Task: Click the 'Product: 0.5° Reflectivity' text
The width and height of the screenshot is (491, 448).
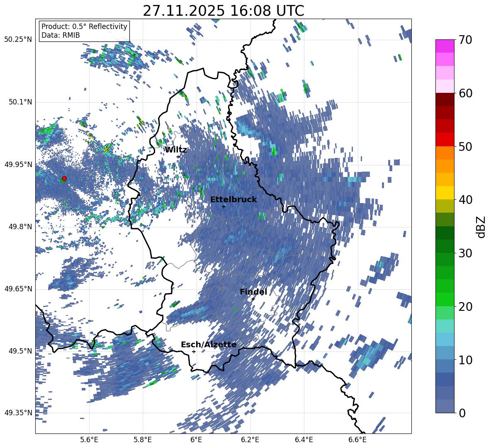Action: [x=84, y=26]
